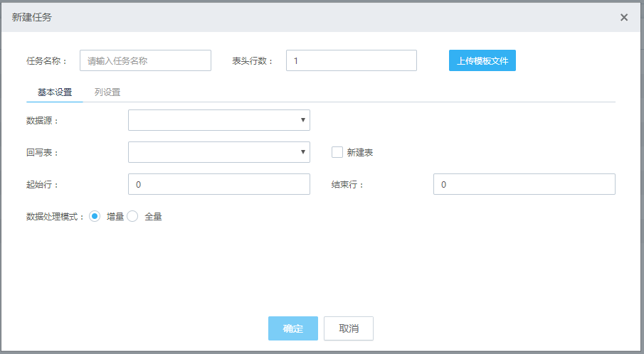Focus the 结束行 input field
Screen dimensions: 644x354
[x=524, y=184]
